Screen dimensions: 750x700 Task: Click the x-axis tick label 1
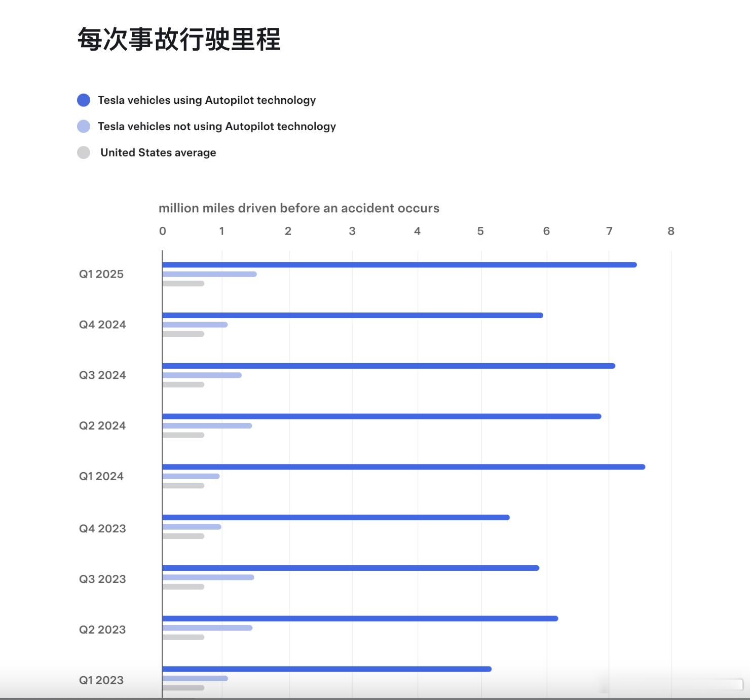[221, 231]
